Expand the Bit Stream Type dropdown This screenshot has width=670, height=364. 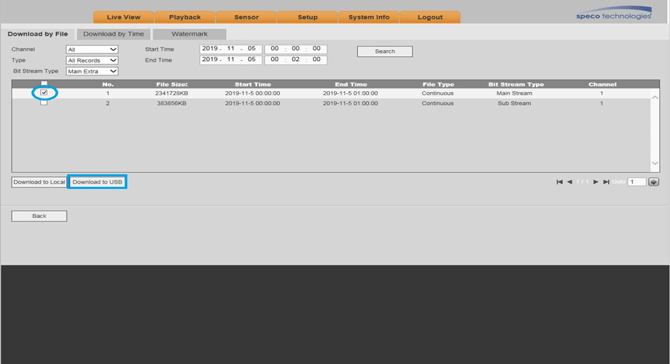click(x=92, y=71)
